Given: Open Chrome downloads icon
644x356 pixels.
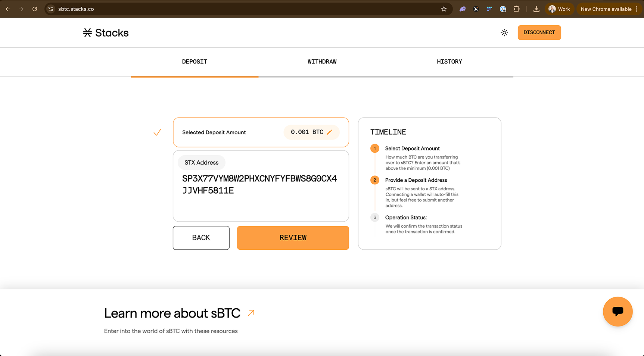Looking at the screenshot, I should coord(536,9).
